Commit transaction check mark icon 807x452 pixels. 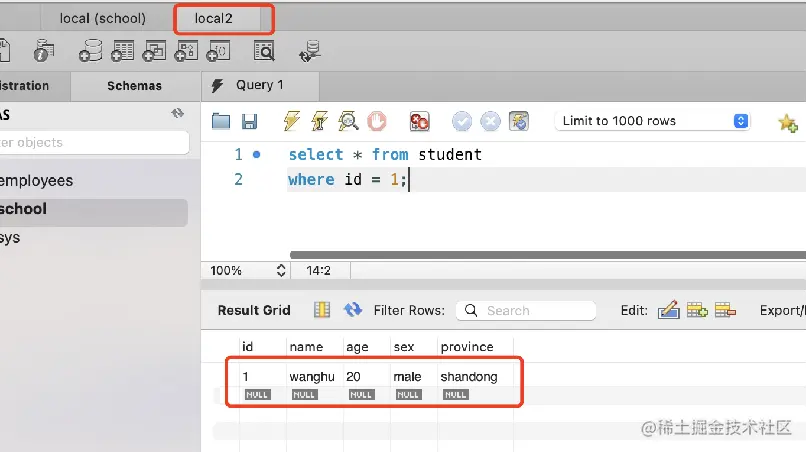tap(462, 121)
